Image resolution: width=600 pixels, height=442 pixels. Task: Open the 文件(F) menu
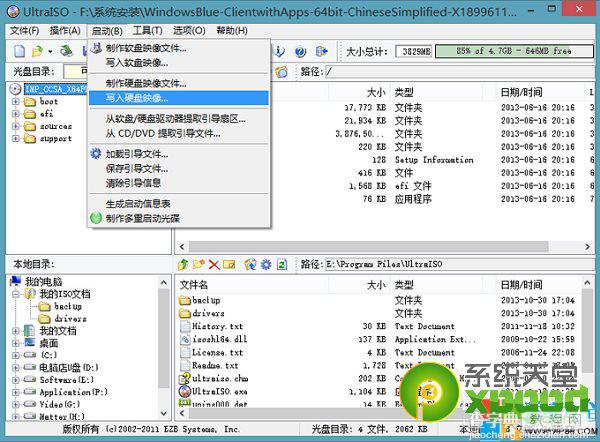[24, 31]
